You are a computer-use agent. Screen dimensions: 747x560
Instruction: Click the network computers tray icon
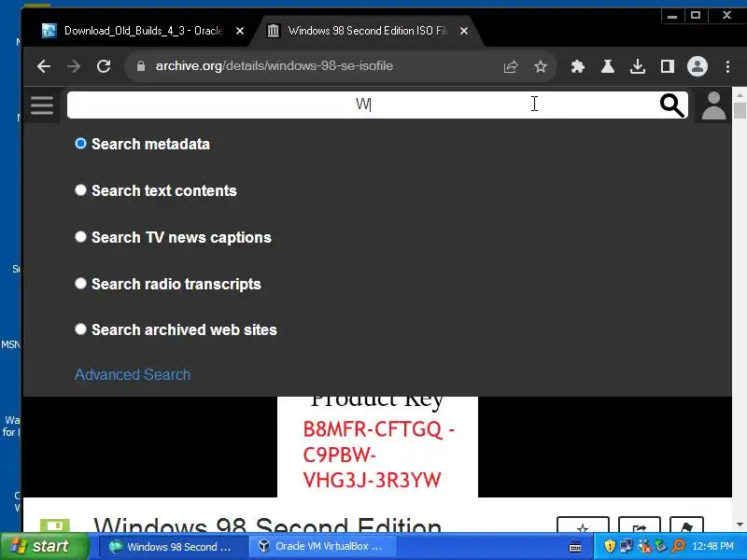click(627, 546)
